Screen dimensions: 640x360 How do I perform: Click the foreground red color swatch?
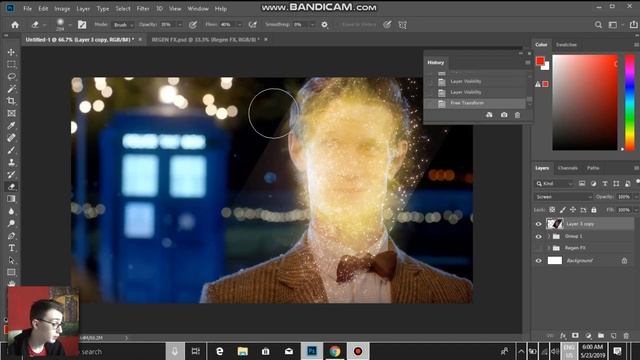click(x=540, y=61)
